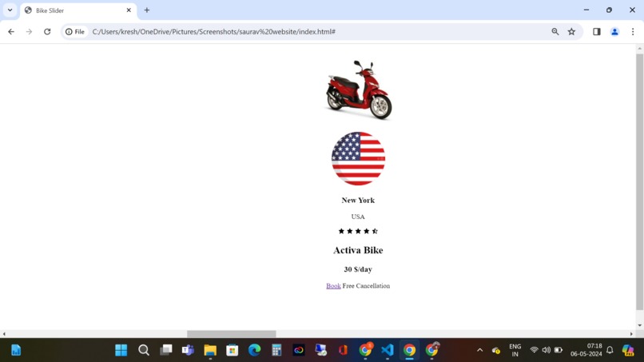Open Copilot from taskbar corner
The width and height of the screenshot is (644, 362).
click(628, 350)
